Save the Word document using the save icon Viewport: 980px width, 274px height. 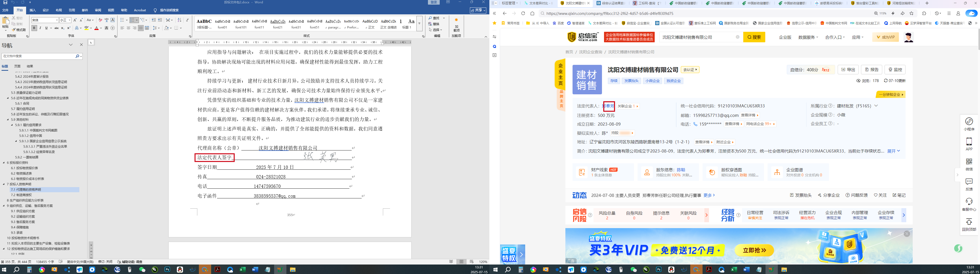pyautogui.click(x=5, y=2)
